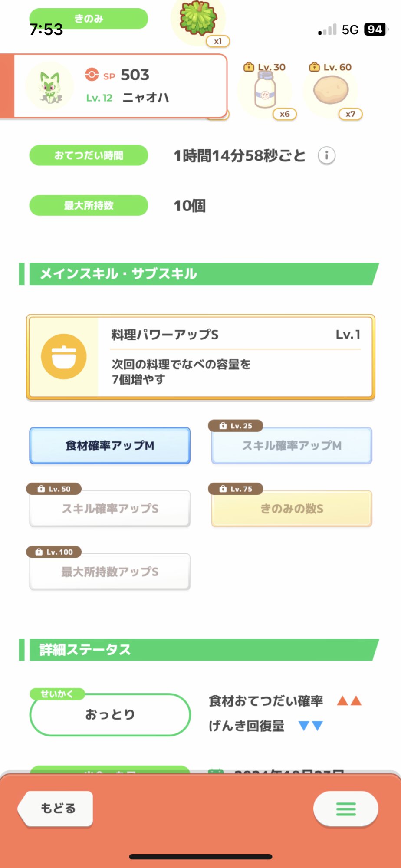Tap the Poké Ball SP icon
This screenshot has width=401, height=868.
(92, 75)
